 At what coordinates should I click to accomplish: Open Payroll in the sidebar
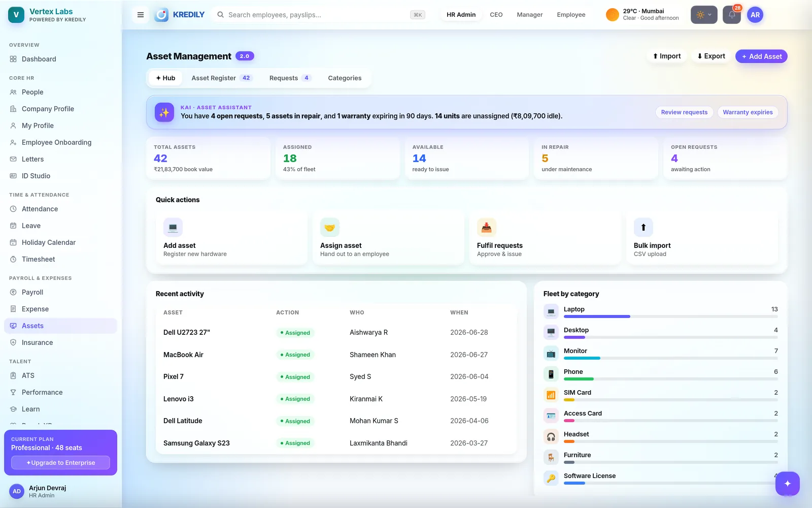click(60, 292)
